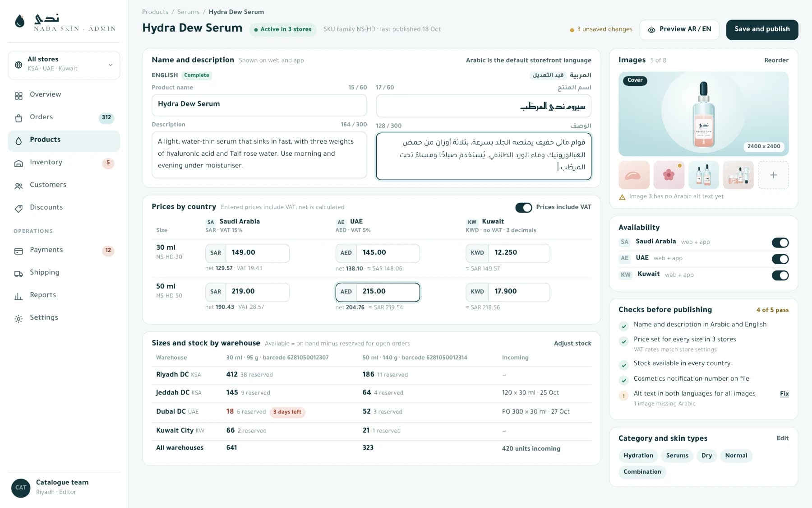Click the Nada Skin droplet logo
Image resolution: width=812 pixels, height=508 pixels.
click(x=19, y=21)
